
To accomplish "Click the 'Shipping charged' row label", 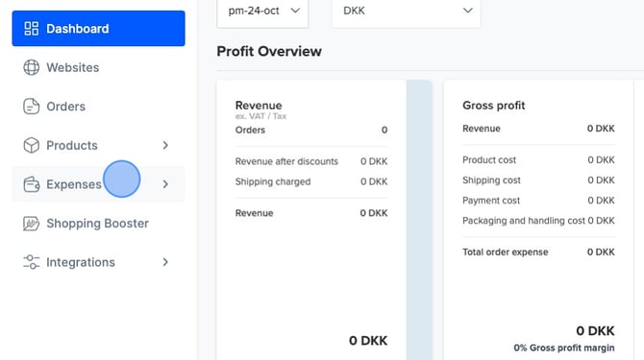I will tap(273, 181).
